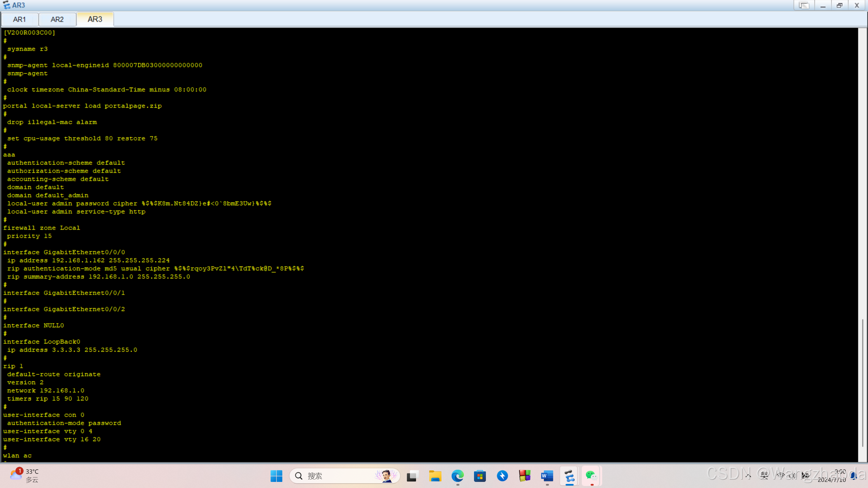Open Windows Start menu
This screenshot has height=488, width=868.
tap(276, 476)
